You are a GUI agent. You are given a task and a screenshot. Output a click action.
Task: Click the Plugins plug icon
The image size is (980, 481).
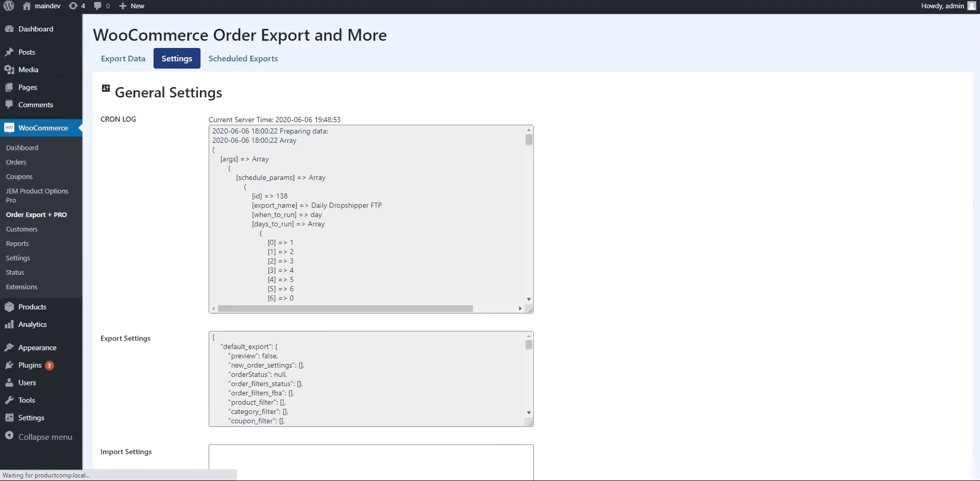pos(9,365)
